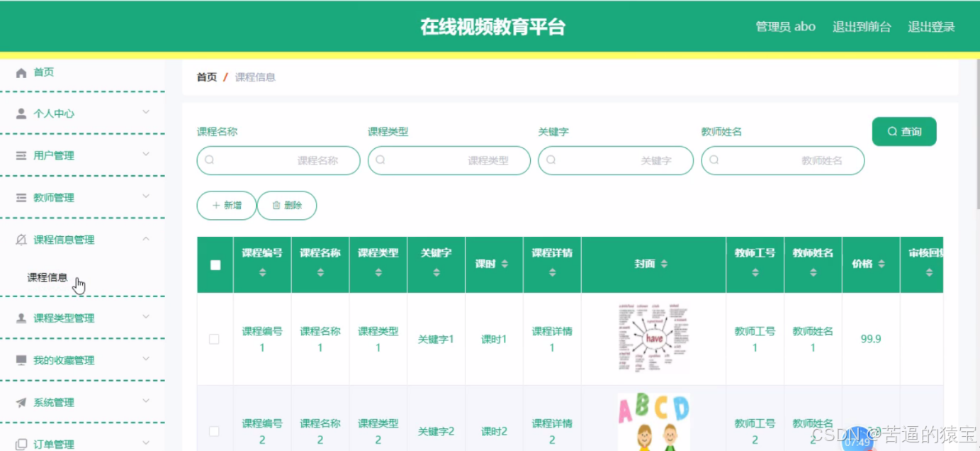Sort table by 价格 column arrows
980x451 pixels.
click(x=882, y=264)
